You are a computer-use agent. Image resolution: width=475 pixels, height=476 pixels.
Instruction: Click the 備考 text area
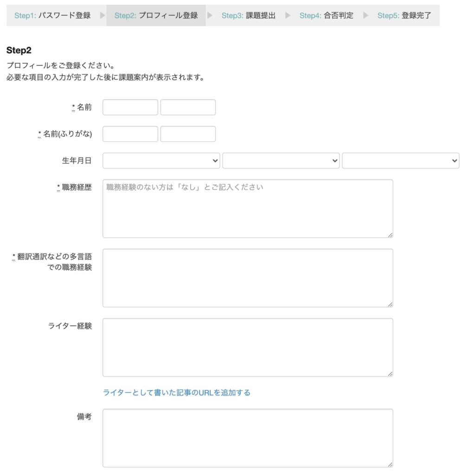coord(248,438)
